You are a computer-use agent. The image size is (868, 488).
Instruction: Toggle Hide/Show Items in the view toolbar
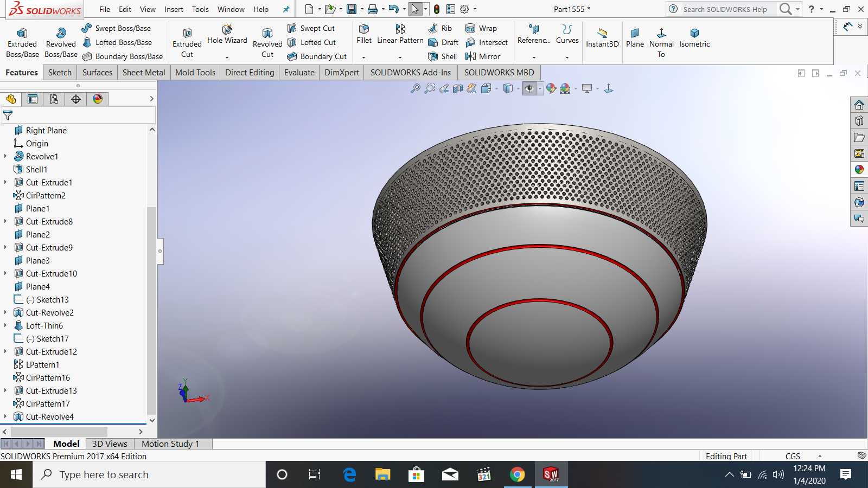click(x=529, y=88)
